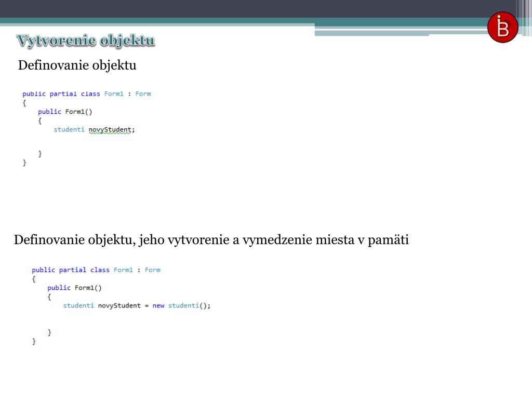
Task: Click the red B logo icon
Action: click(x=502, y=27)
